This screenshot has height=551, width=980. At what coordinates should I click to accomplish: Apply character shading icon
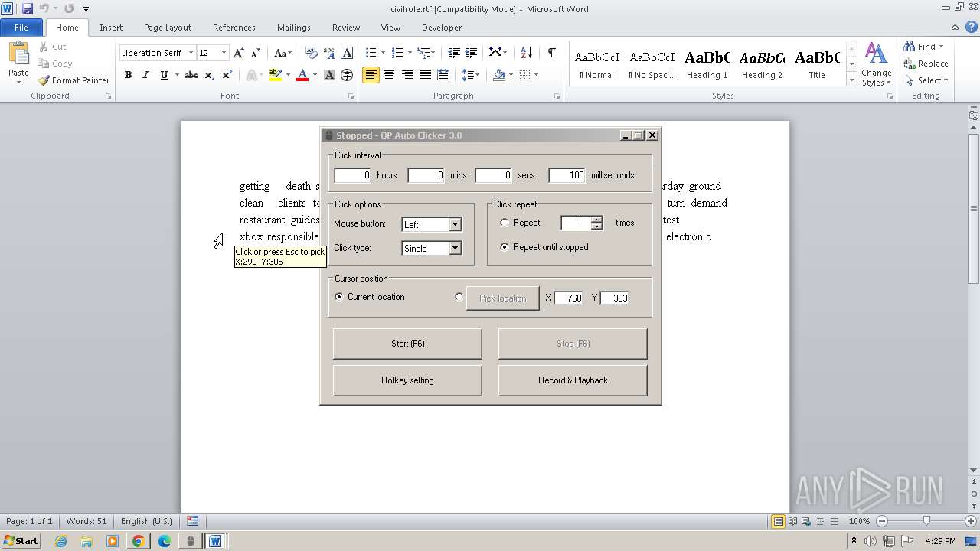coord(329,75)
